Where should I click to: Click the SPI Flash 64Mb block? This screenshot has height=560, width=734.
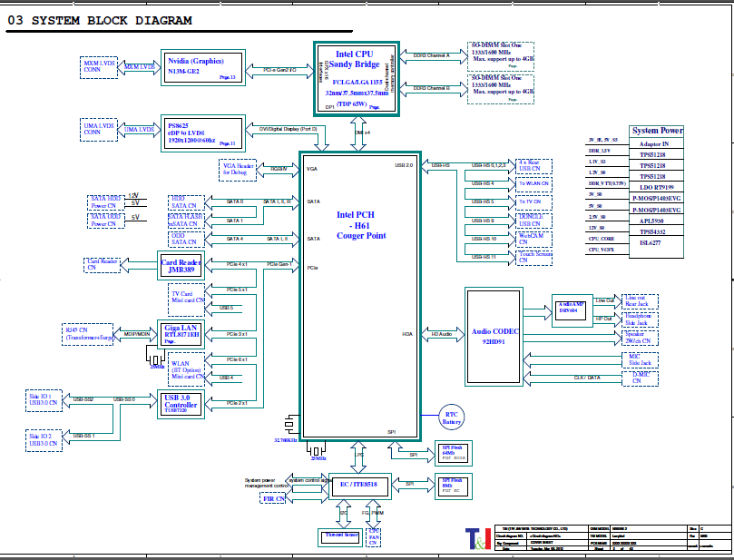point(453,453)
